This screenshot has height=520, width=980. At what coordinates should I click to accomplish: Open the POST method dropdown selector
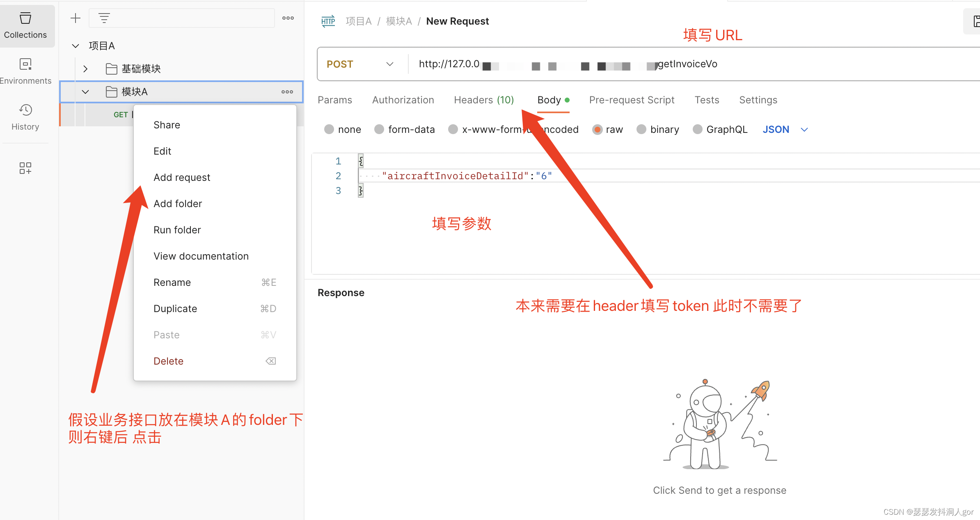coord(360,64)
